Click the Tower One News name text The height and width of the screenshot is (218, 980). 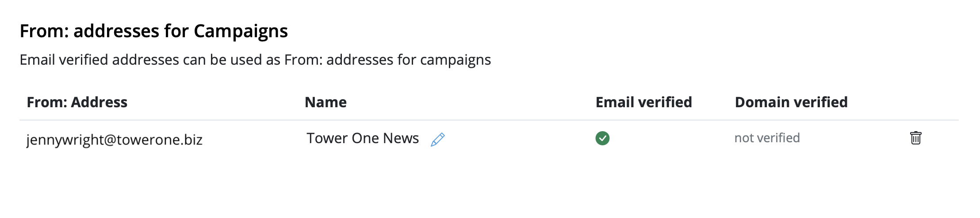(363, 138)
